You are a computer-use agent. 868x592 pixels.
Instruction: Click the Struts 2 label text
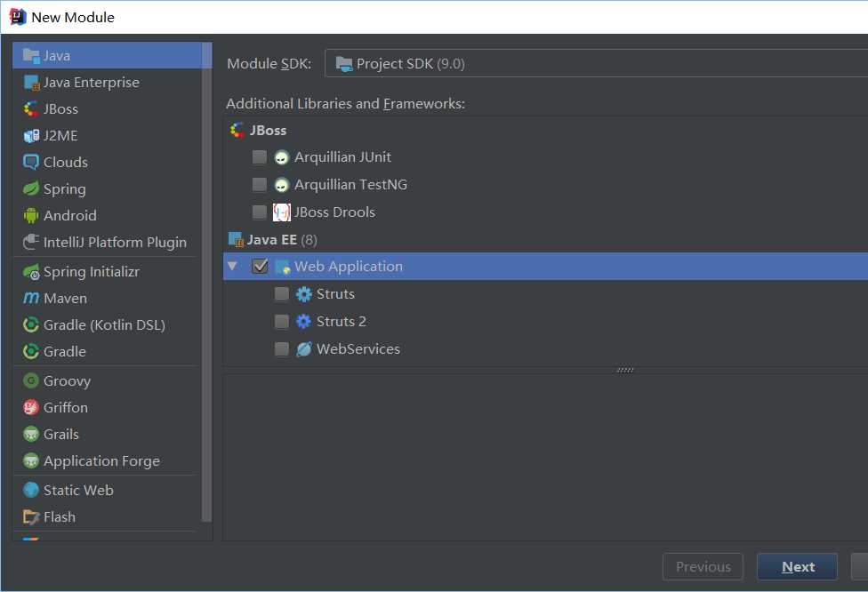[341, 322]
